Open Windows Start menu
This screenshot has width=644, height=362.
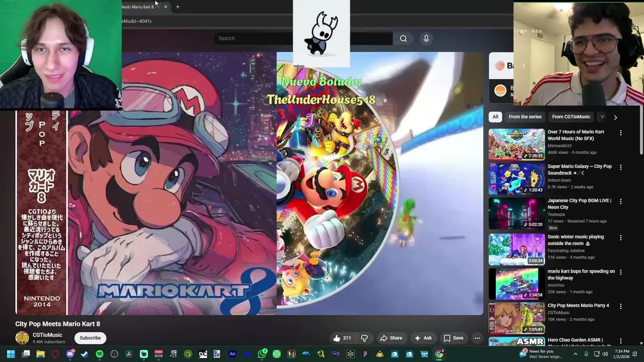pos(11,354)
